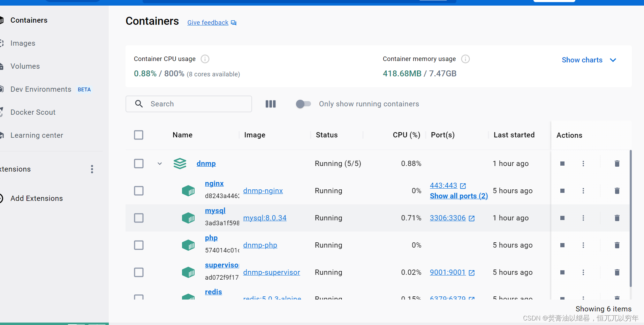Click the php container cube icon
The image size is (644, 325).
tap(188, 245)
